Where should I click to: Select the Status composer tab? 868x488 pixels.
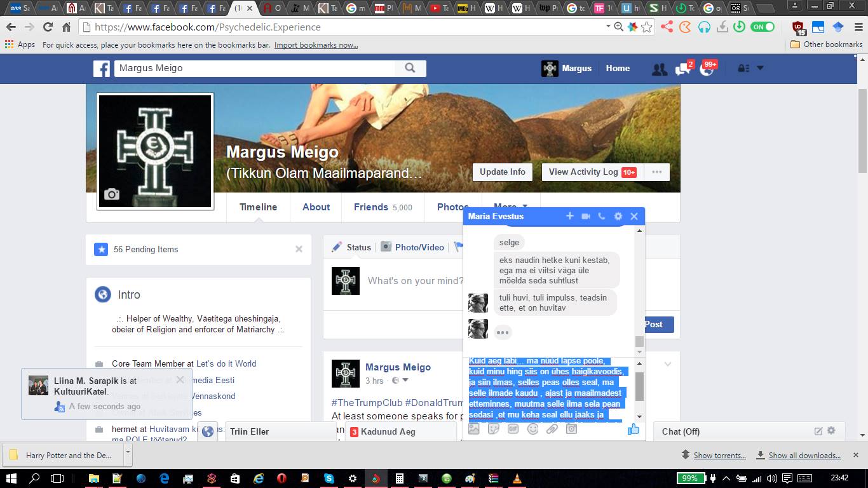tap(351, 247)
